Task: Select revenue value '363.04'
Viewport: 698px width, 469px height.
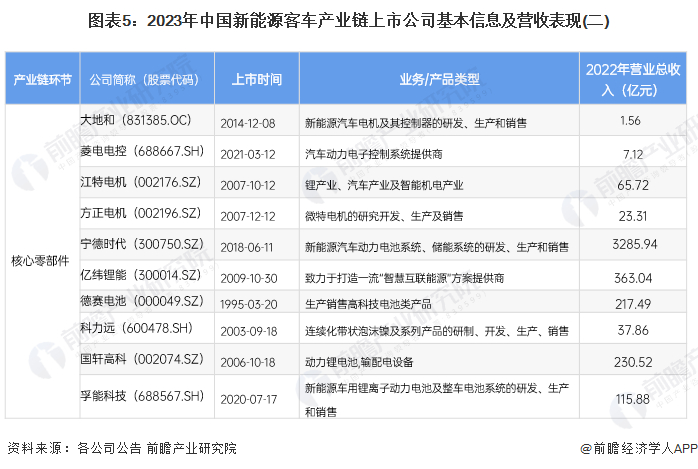Action: 633,279
